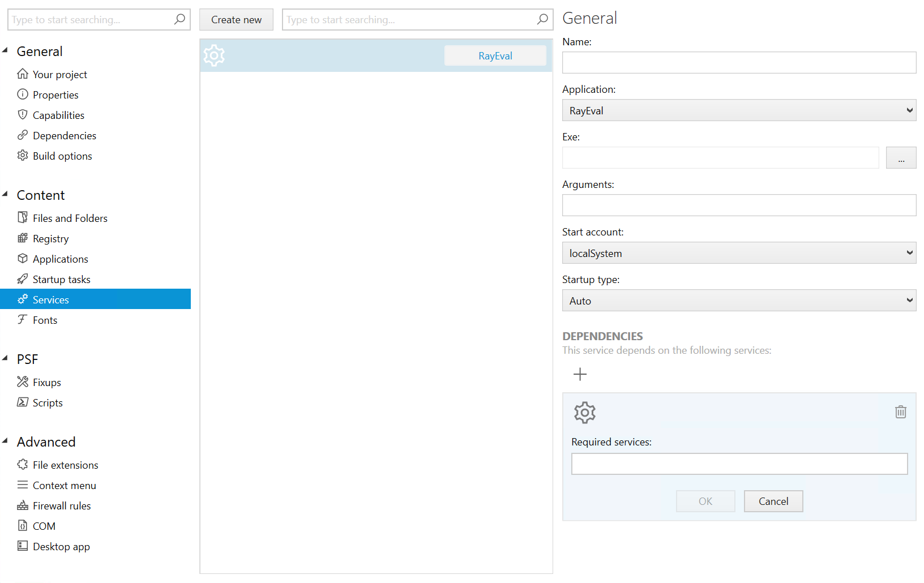This screenshot has height=583, width=924.
Task: Collapse the General section in the sidebar
Action: (5, 50)
